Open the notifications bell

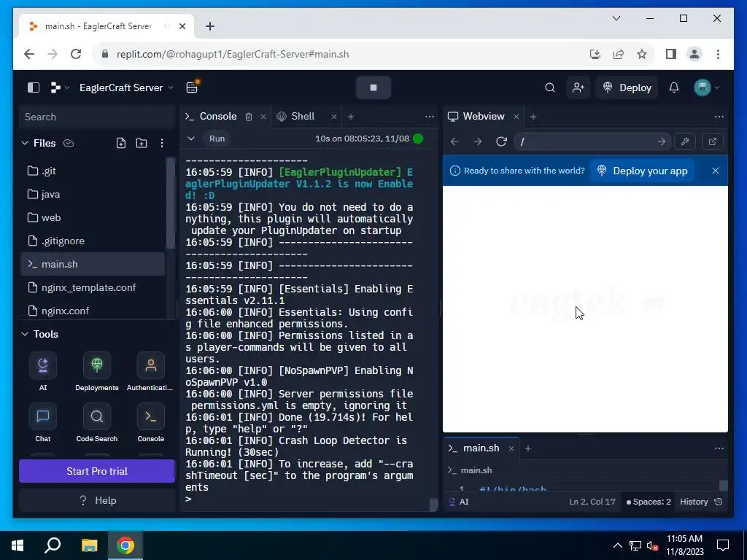click(x=673, y=87)
